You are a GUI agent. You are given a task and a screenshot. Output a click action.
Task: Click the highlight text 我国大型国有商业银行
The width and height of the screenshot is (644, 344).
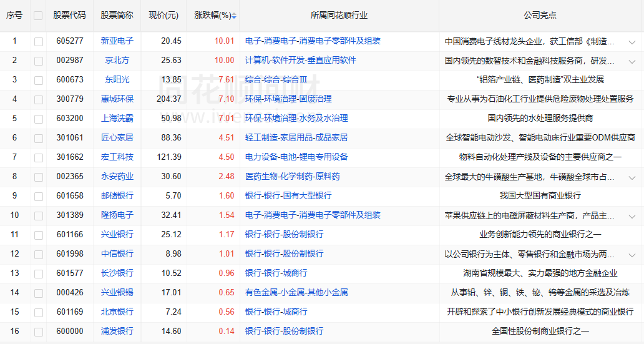pyautogui.click(x=540, y=195)
